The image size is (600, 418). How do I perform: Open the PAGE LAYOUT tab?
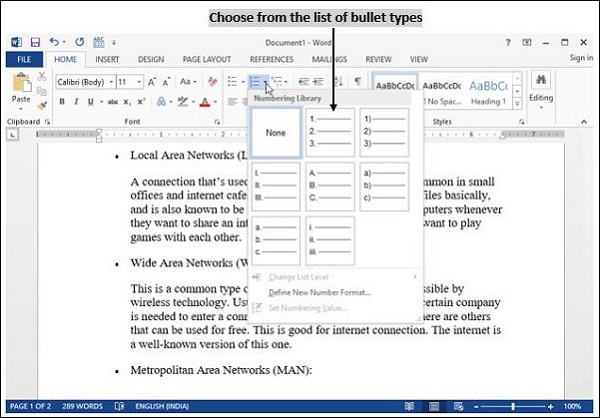pyautogui.click(x=204, y=60)
